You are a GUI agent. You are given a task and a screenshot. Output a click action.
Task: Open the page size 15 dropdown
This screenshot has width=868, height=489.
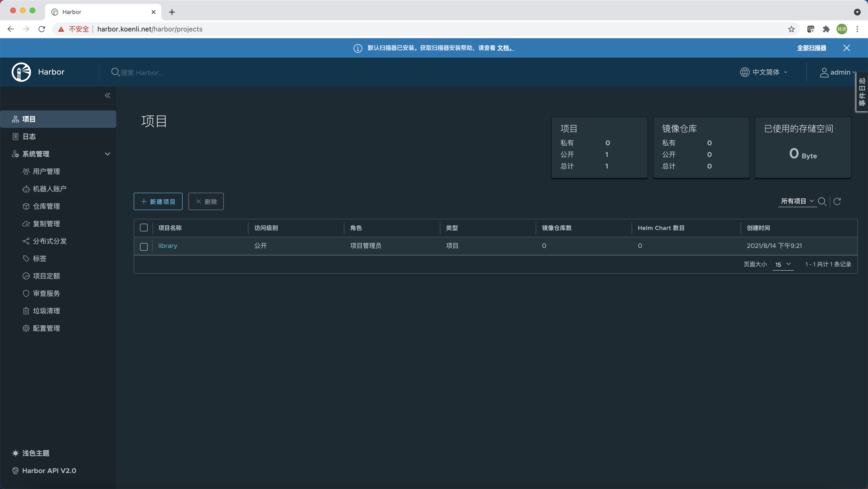coord(783,265)
